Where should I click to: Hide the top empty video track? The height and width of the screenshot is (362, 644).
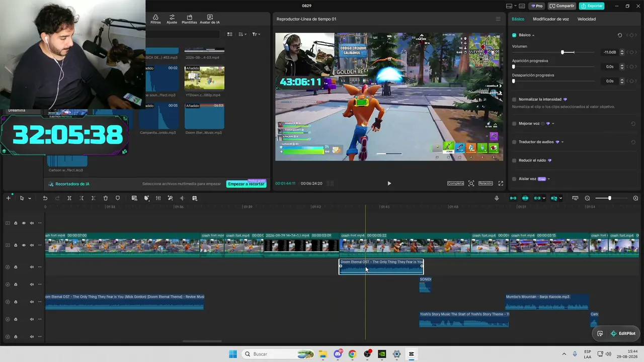(x=24, y=223)
